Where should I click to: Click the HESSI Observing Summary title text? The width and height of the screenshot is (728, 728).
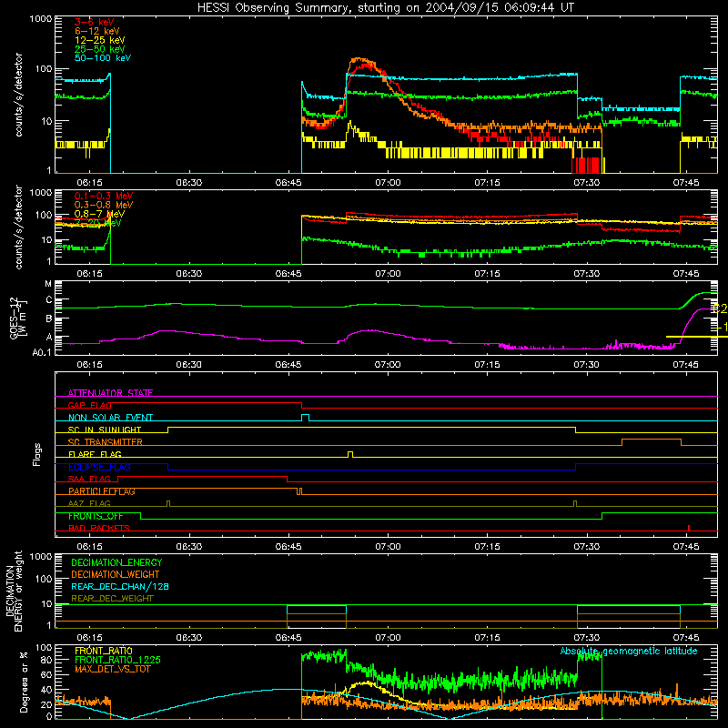(386, 8)
